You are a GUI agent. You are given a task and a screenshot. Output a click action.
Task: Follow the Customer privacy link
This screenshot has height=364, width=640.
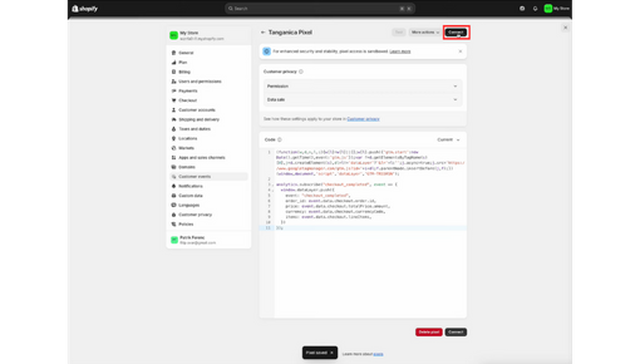(363, 119)
